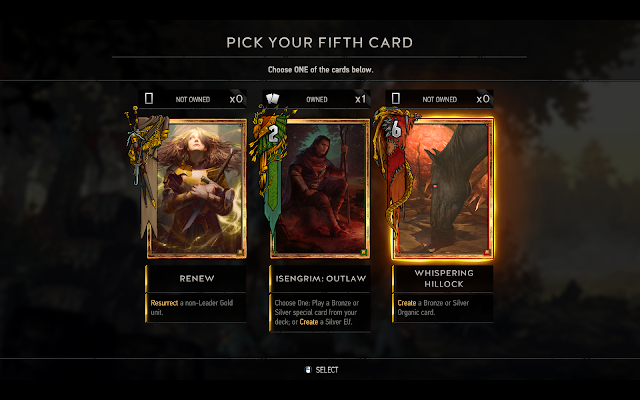
Task: Click the single-card icon above Whispering Hillock
Action: pyautogui.click(x=396, y=98)
